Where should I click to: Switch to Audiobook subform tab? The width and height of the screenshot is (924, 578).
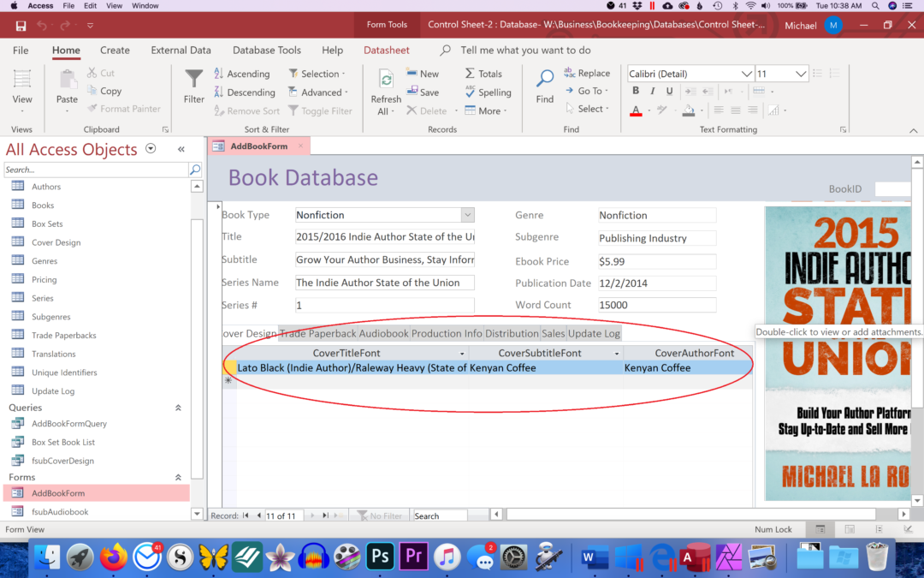(x=383, y=333)
